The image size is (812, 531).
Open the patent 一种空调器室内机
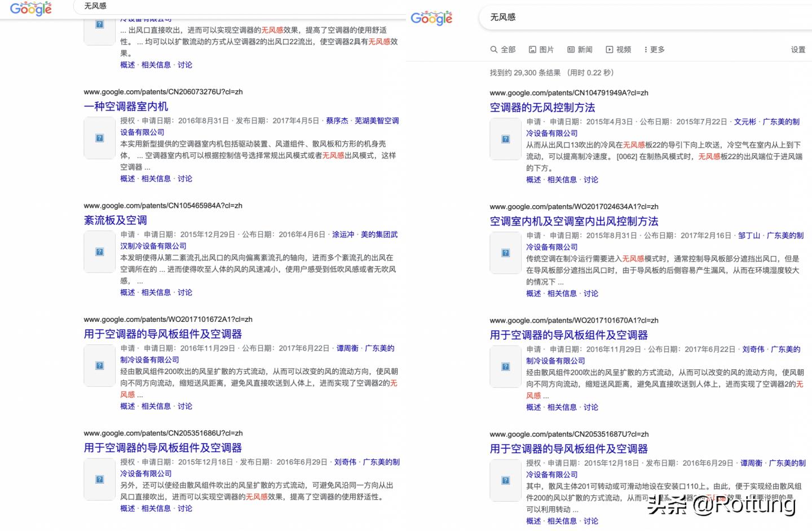[127, 106]
